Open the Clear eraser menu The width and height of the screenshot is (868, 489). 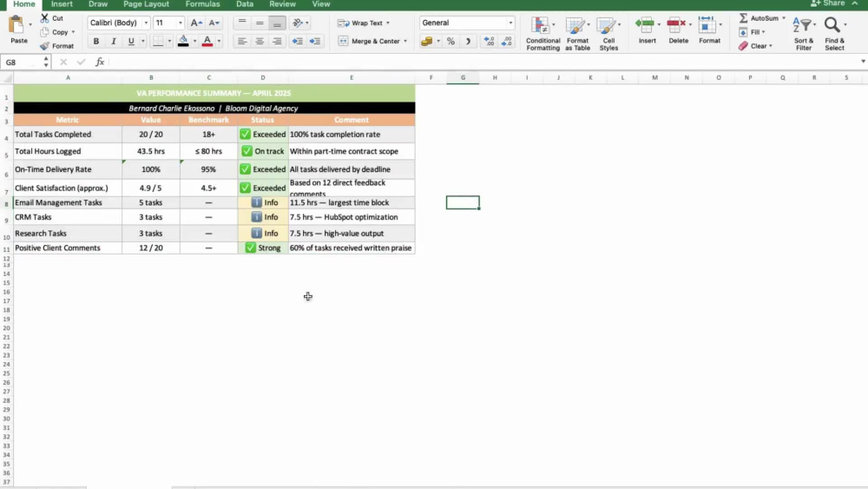pyautogui.click(x=755, y=46)
